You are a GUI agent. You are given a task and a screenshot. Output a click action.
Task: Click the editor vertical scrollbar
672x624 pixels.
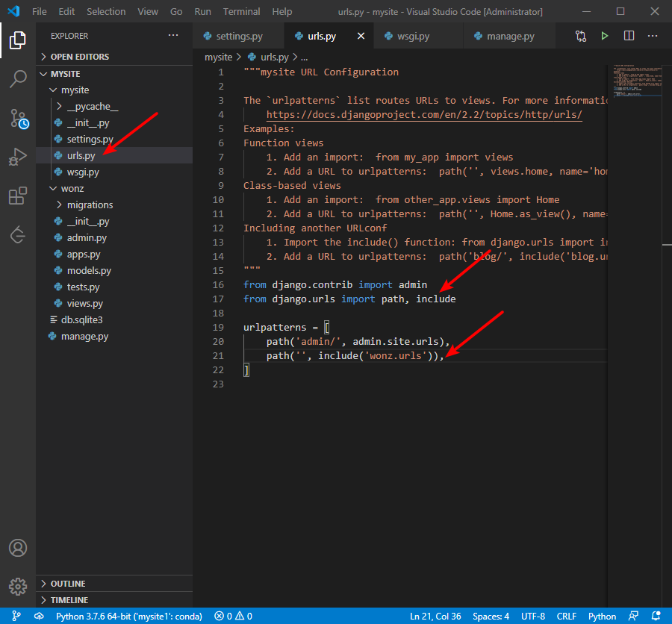(667, 336)
